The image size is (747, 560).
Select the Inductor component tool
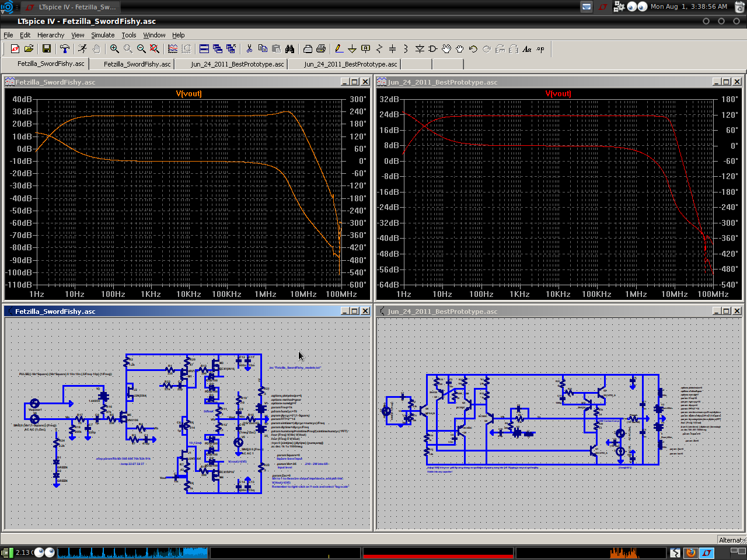(x=406, y=49)
